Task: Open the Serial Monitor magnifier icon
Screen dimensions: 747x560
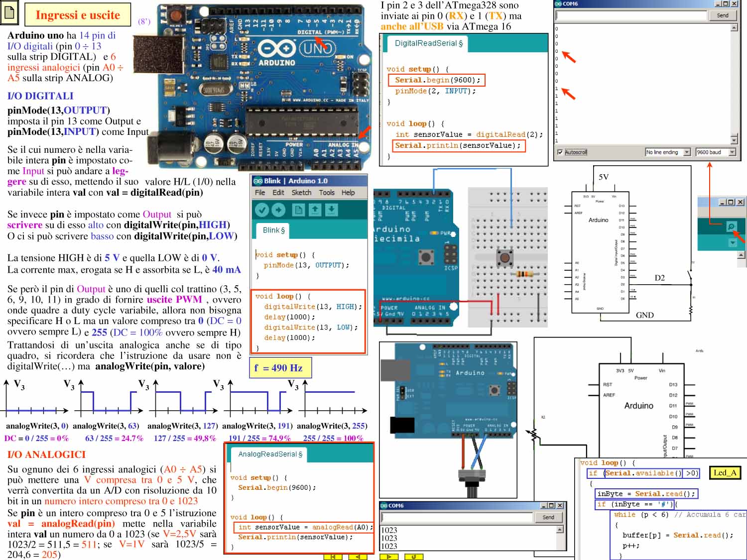Action: point(731,226)
